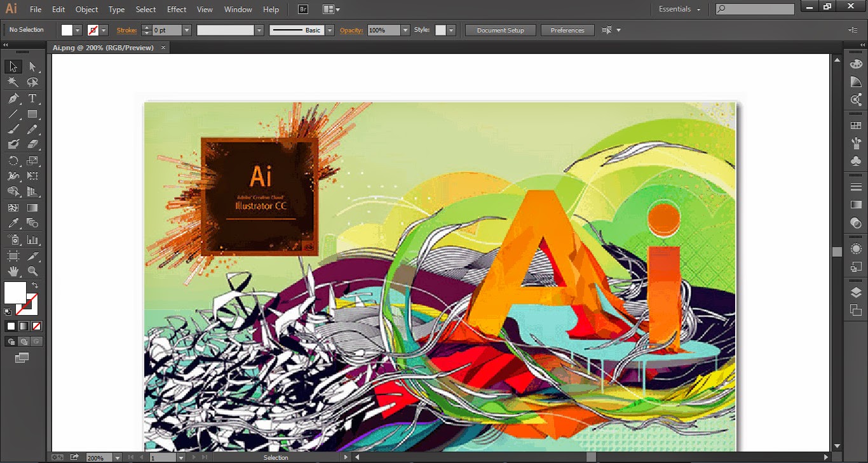Select the Mesh tool
Image resolution: width=868 pixels, height=463 pixels.
click(13, 208)
